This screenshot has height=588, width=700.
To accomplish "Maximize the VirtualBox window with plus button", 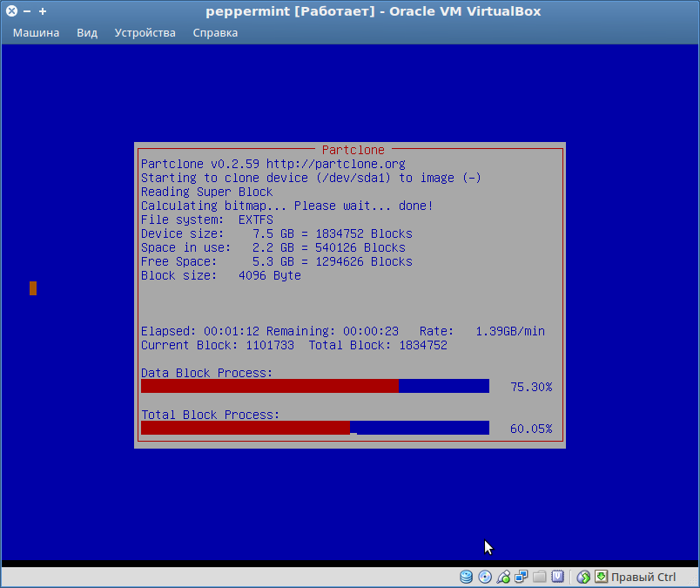I will [43, 11].
